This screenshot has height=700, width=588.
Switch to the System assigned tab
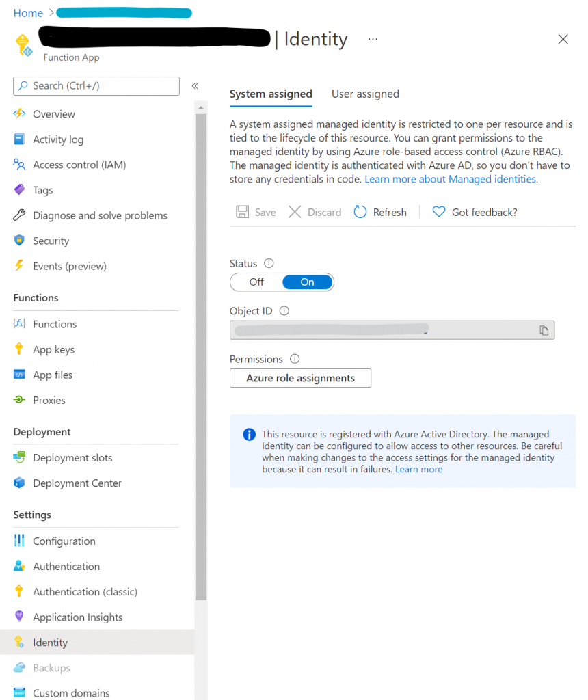point(271,94)
